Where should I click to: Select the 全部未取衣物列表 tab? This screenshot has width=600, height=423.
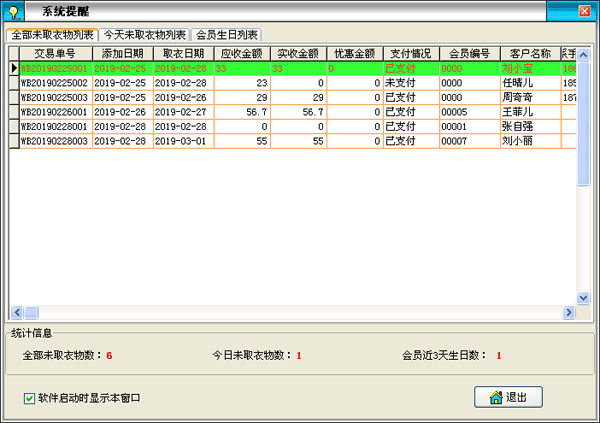pyautogui.click(x=52, y=35)
